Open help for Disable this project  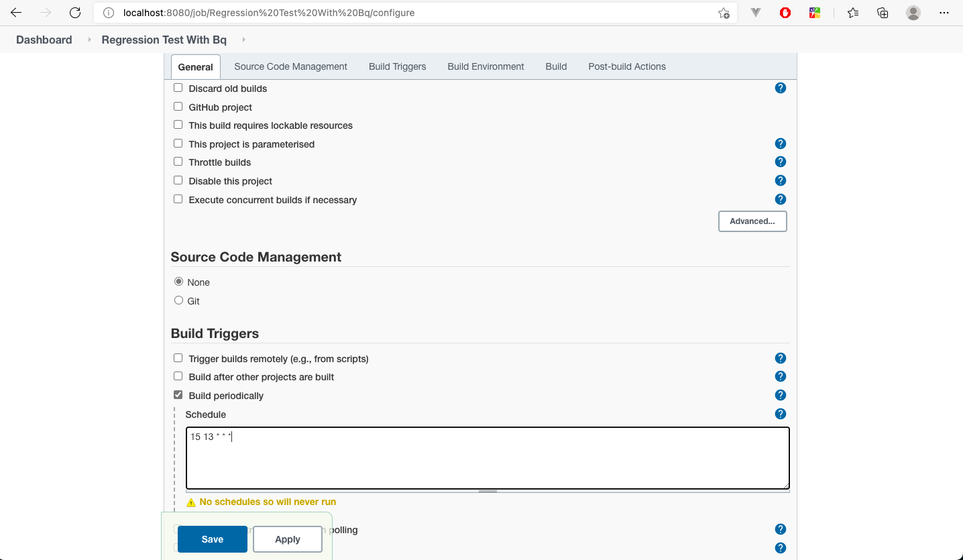781,180
